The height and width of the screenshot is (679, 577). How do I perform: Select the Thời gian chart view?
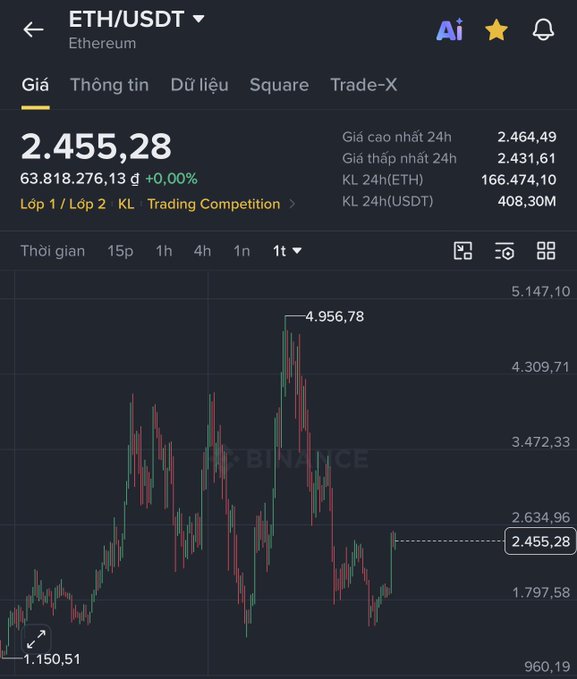click(x=53, y=251)
